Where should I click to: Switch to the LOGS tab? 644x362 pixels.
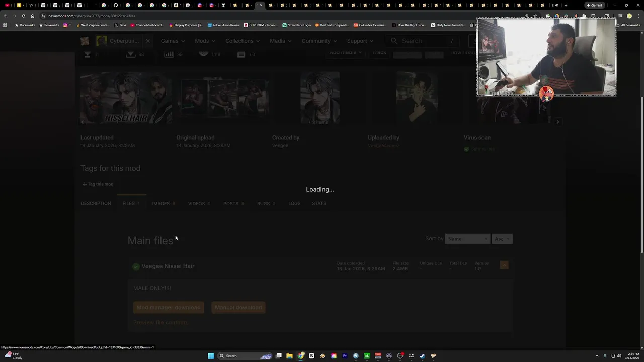pyautogui.click(x=294, y=203)
